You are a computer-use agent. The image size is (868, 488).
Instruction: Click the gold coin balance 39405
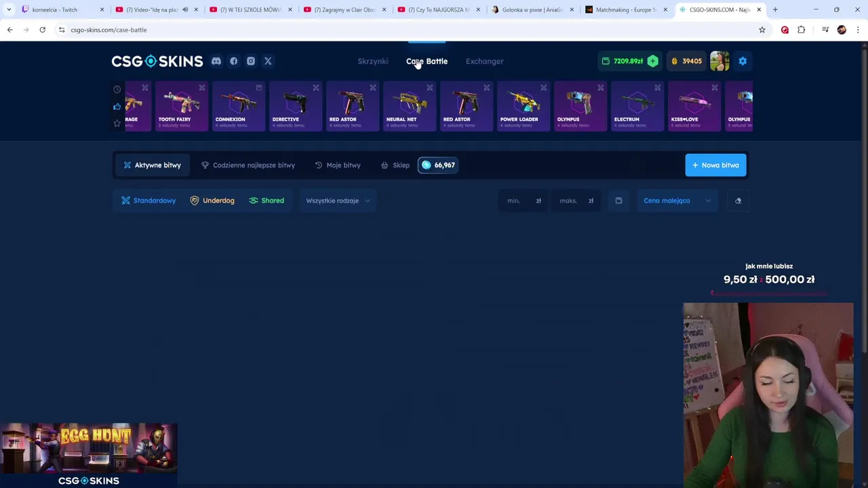pos(686,61)
